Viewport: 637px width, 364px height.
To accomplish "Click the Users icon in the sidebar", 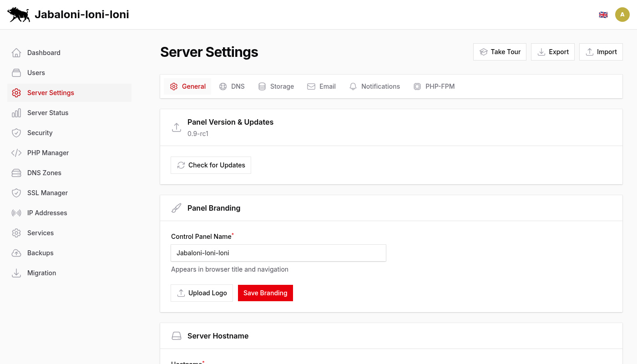I will tap(16, 72).
